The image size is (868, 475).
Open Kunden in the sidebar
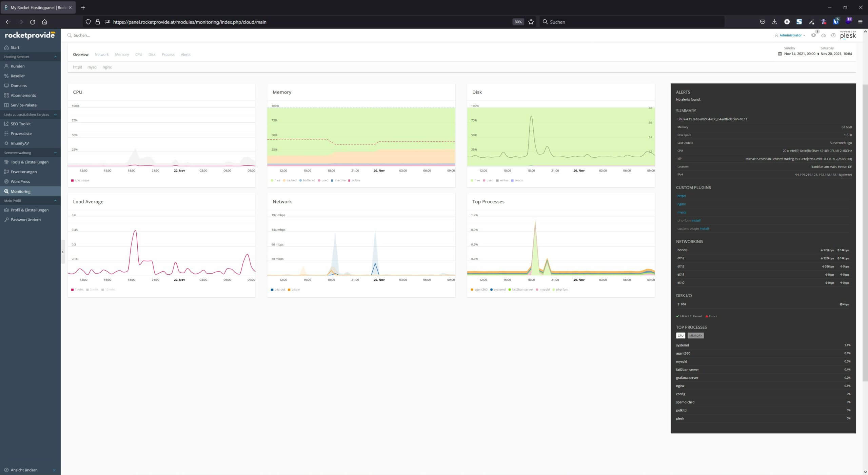click(17, 66)
